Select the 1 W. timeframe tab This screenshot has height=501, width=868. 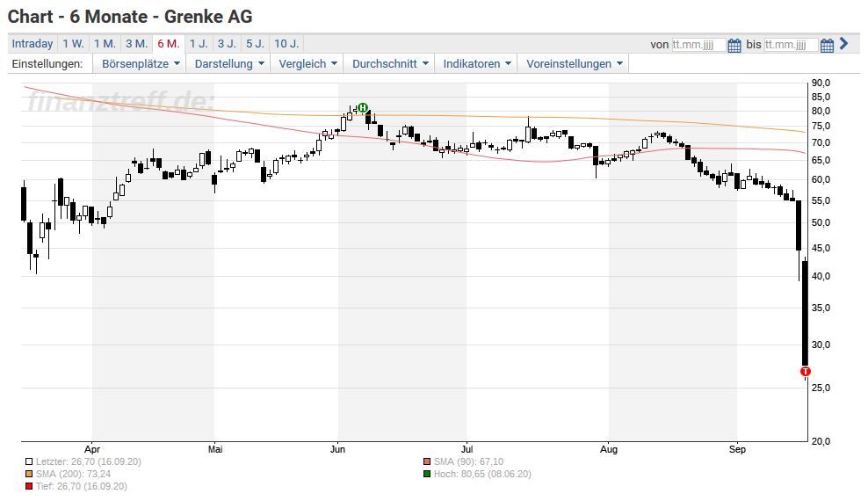coord(73,44)
